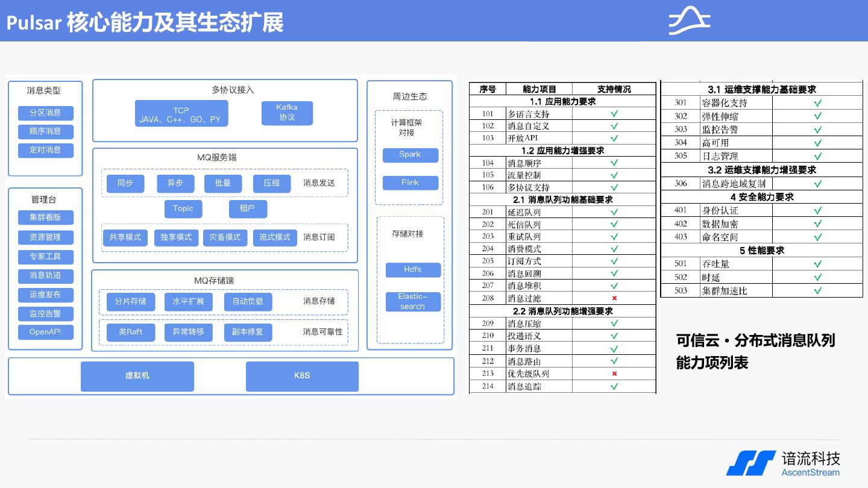Open the 集群看板 console box

(x=45, y=218)
